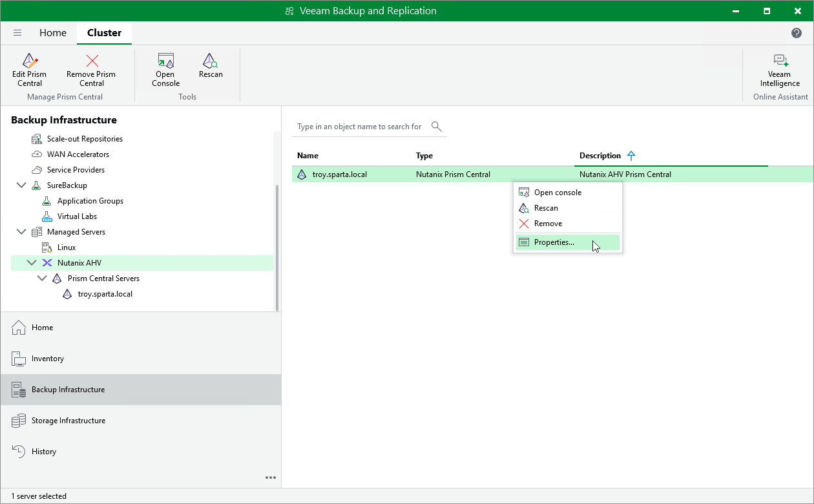Click the search magnifier icon
The image size is (814, 504).
437,127
